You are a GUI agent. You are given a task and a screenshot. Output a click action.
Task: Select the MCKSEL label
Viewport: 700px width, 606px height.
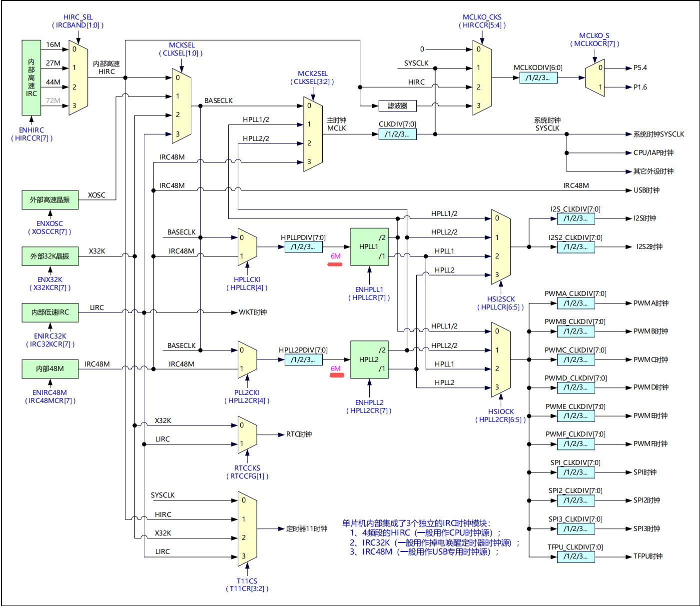[x=181, y=45]
